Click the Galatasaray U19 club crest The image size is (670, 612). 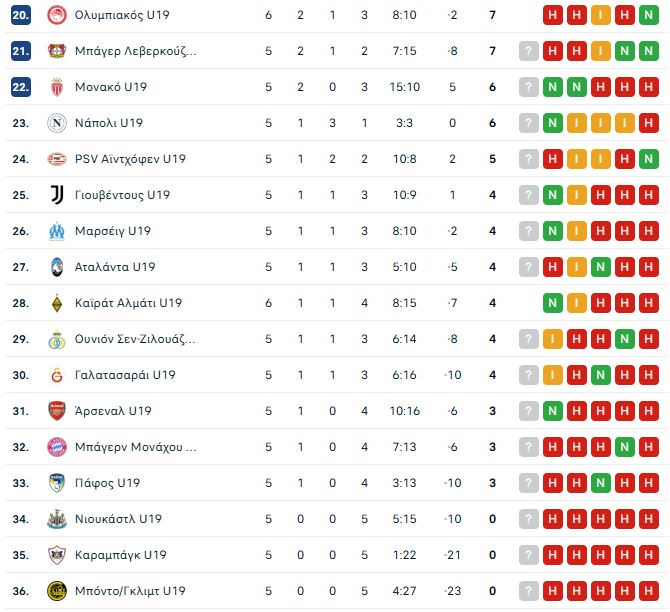tap(56, 375)
